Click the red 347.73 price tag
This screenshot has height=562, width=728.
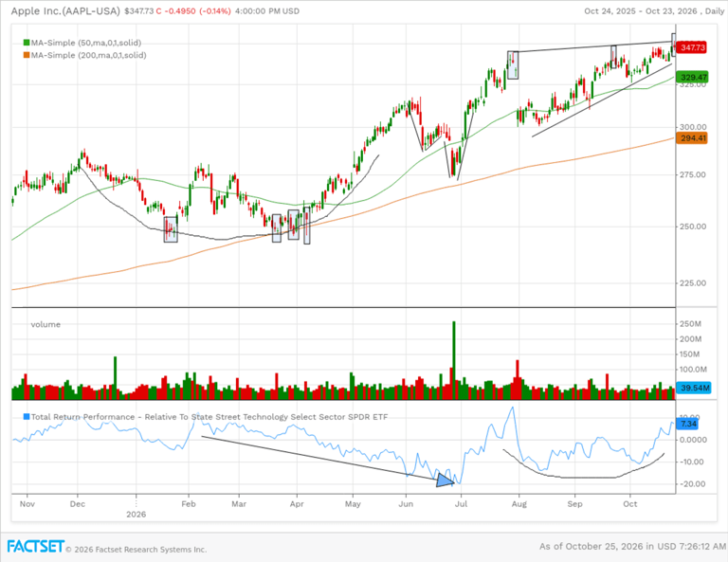692,47
